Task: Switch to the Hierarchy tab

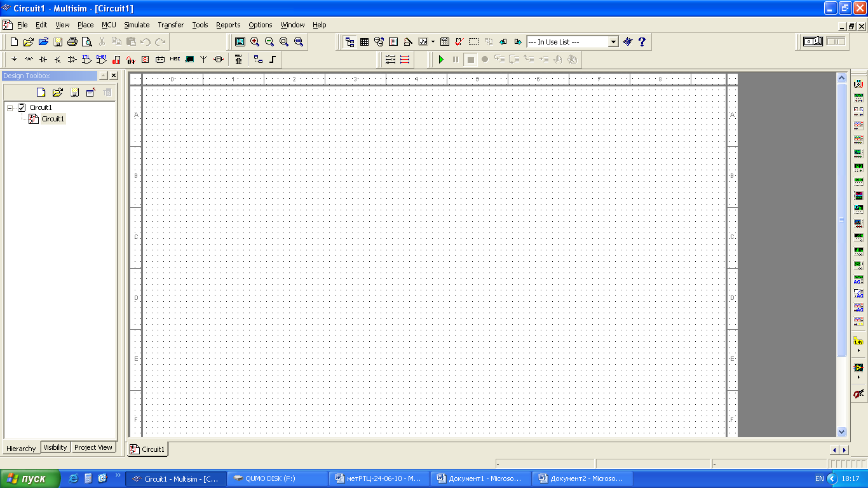Action: tap(21, 448)
